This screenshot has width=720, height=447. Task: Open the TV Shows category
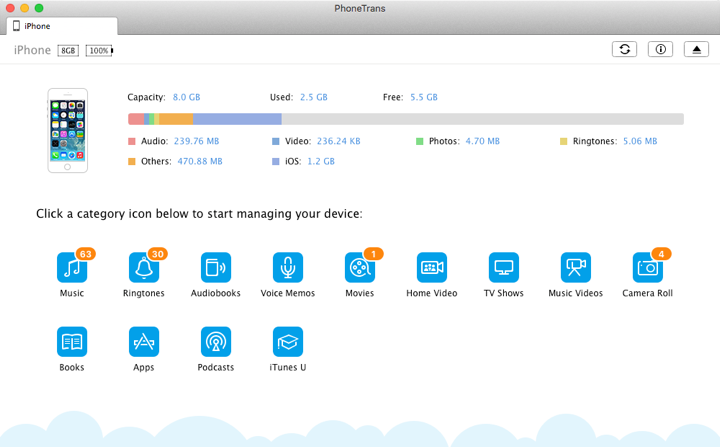[x=504, y=267]
